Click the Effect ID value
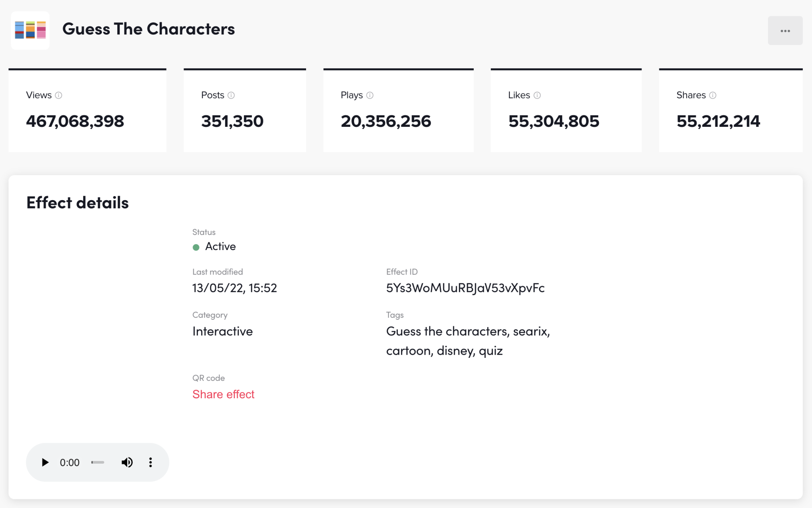Screen dimensions: 812x508 (465, 288)
